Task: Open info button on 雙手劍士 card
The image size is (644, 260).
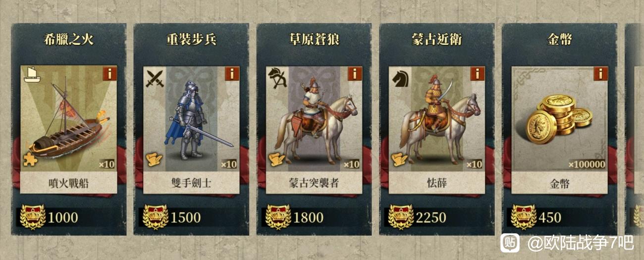Action: tap(232, 74)
